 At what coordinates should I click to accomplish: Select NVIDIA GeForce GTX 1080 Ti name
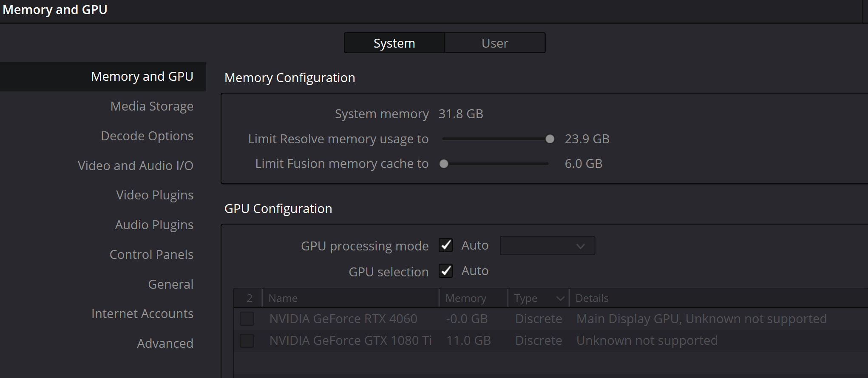[x=350, y=341]
